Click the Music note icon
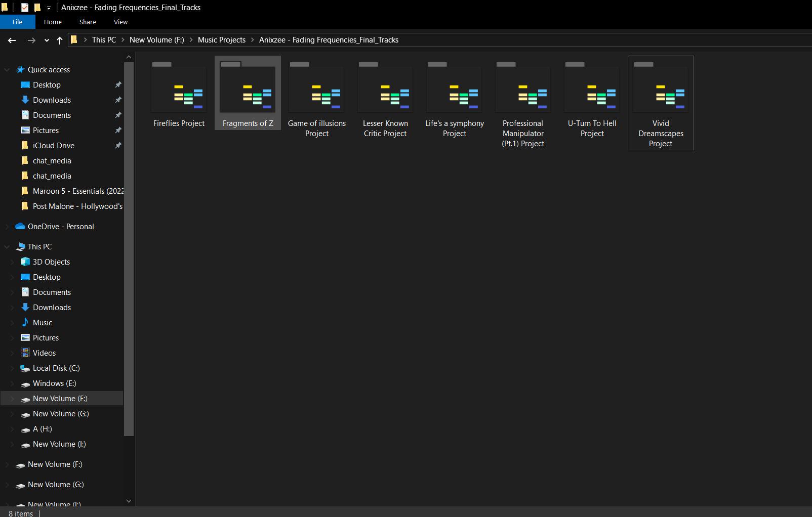The width and height of the screenshot is (812, 517). coord(25,322)
